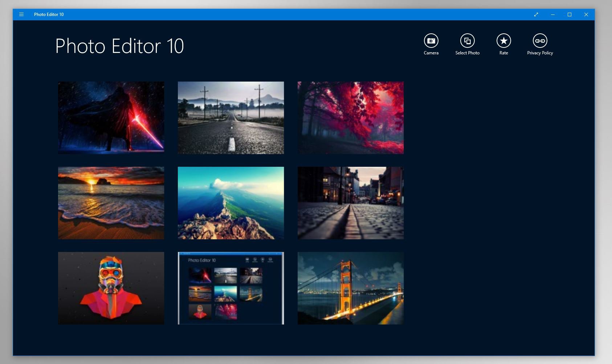Open the red foliage forest photo
Image resolution: width=612 pixels, height=364 pixels.
[351, 118]
